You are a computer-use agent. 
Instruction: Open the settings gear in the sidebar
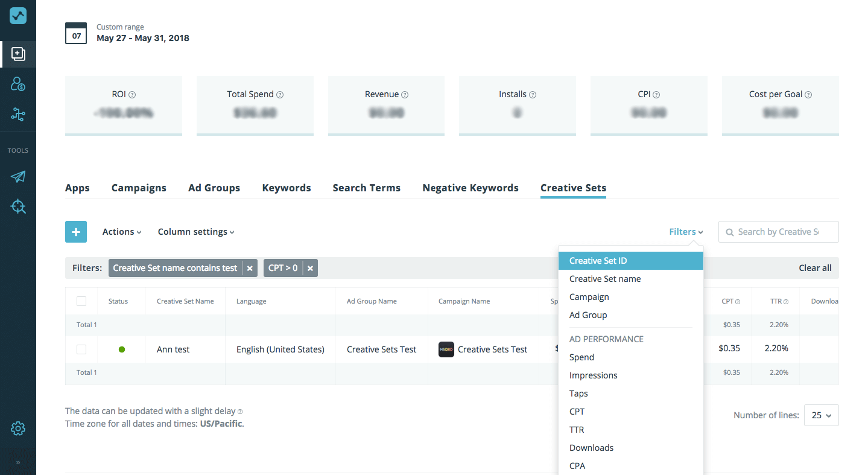pyautogui.click(x=18, y=429)
